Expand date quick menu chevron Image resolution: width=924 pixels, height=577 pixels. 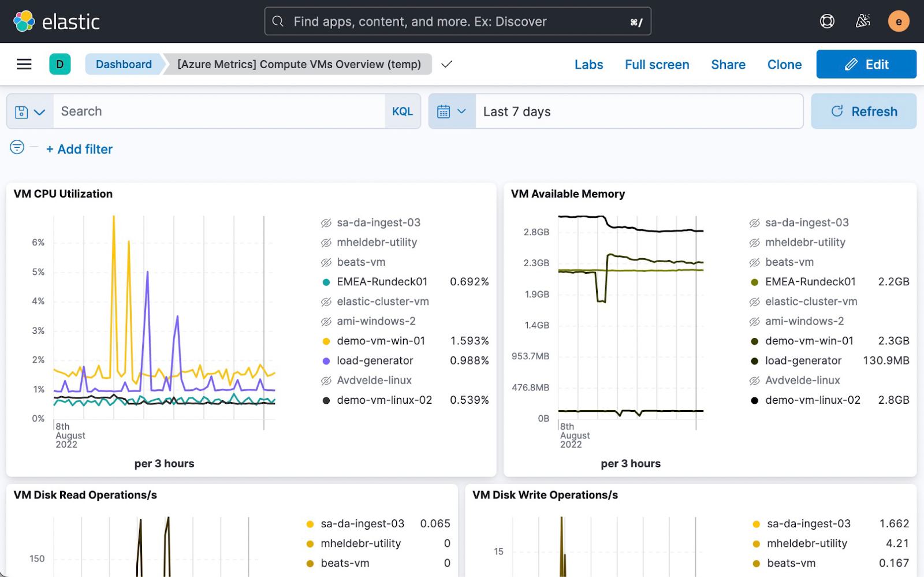tap(461, 111)
